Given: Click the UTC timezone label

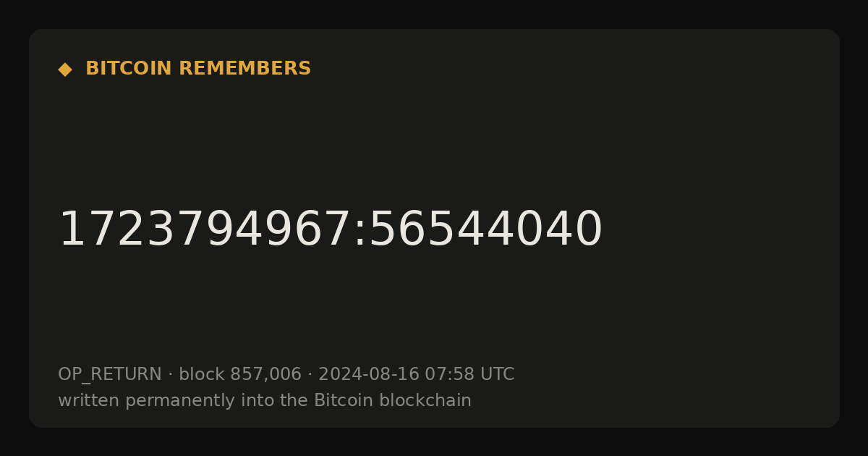Looking at the screenshot, I should [x=497, y=375].
